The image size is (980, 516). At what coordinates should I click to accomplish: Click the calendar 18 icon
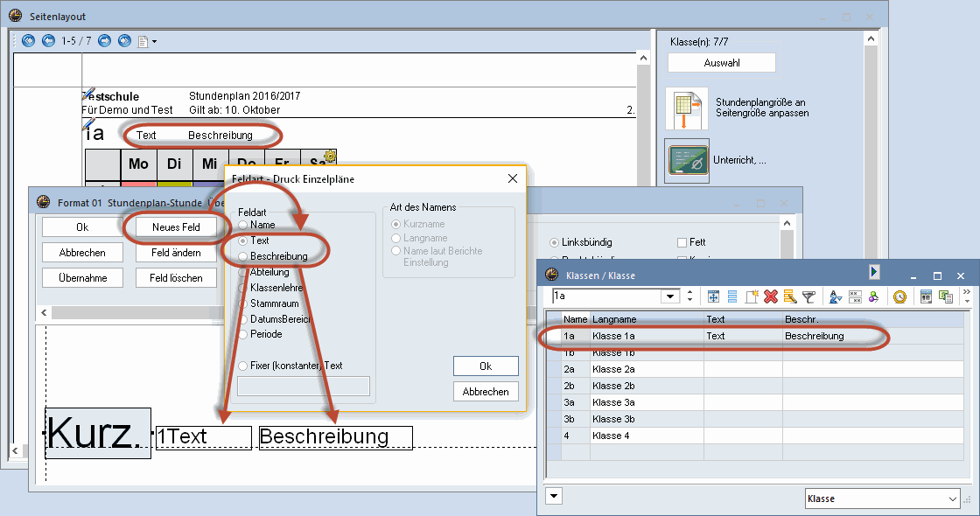pos(927,296)
